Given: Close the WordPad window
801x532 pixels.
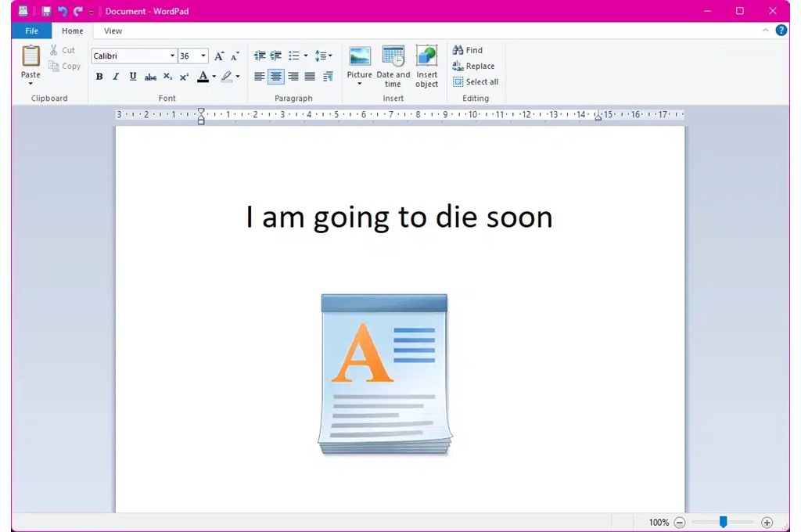Looking at the screenshot, I should [x=772, y=11].
